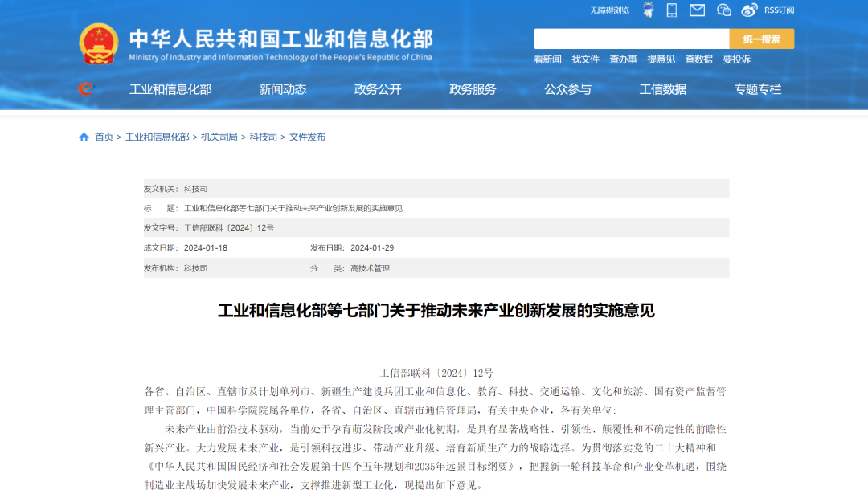Open the 政务公开 navigation menu
Screen dimensions: 868x498
[378, 89]
